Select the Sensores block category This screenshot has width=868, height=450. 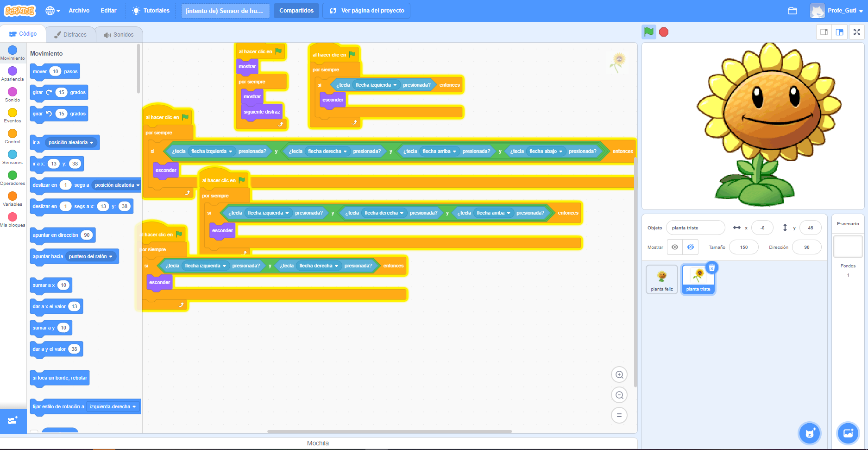tap(13, 157)
